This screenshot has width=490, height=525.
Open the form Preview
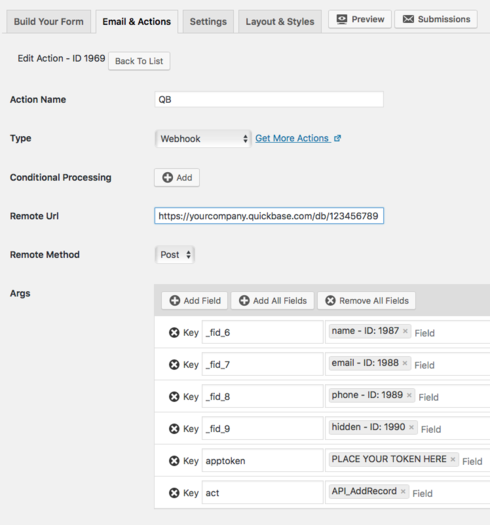360,19
